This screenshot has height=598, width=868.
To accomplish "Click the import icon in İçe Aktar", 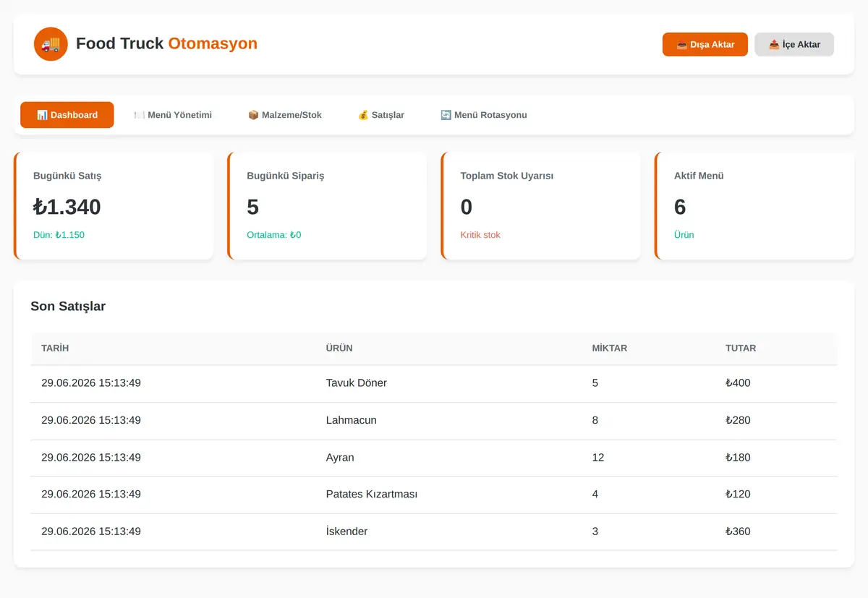I will (x=774, y=45).
